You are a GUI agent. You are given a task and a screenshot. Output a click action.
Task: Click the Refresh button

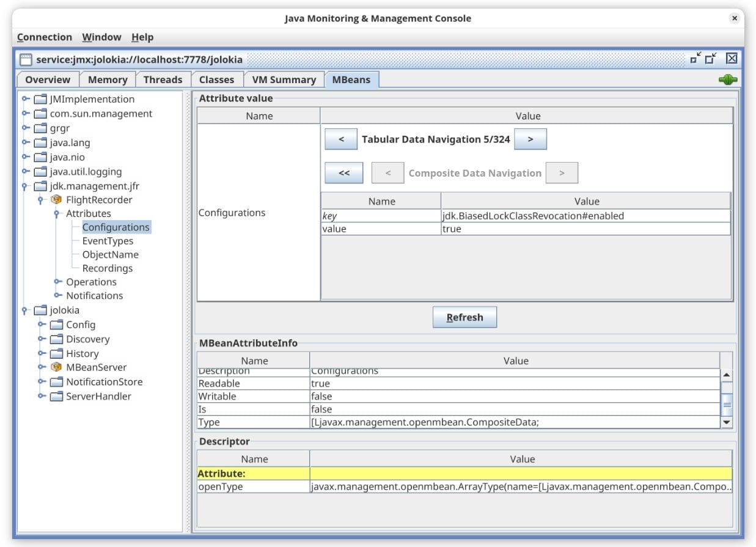[464, 317]
